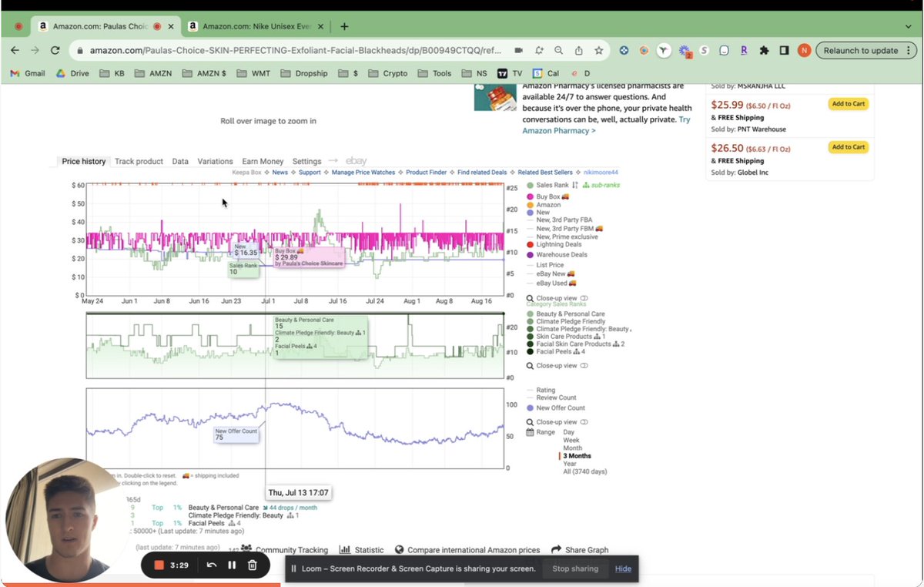Toggle the Chrome side panel icon
The height and width of the screenshot is (587, 924).
click(x=784, y=50)
